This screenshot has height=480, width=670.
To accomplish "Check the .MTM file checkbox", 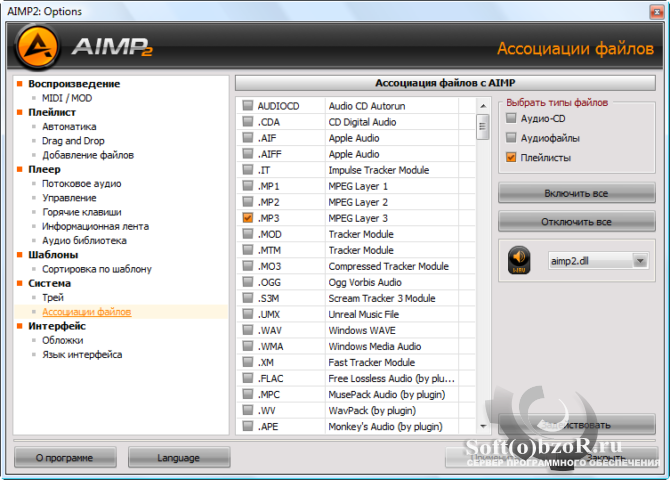I will click(x=248, y=250).
